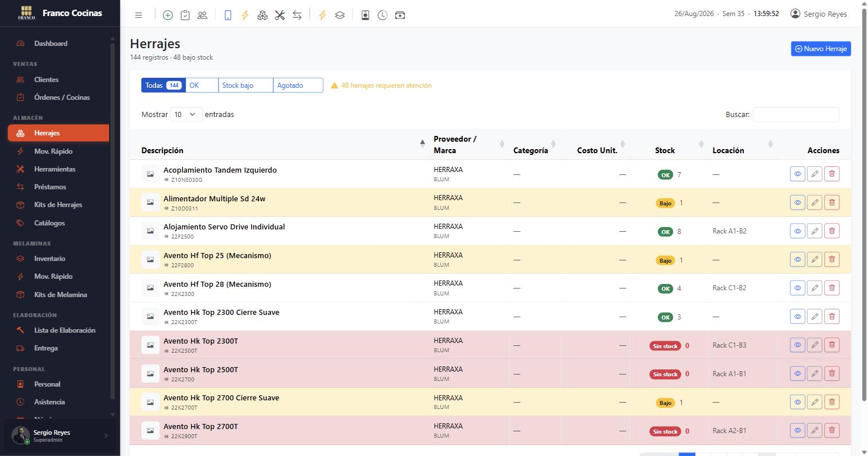The width and height of the screenshot is (868, 456).
Task: Select the Stock bajo filter tab
Action: click(246, 85)
